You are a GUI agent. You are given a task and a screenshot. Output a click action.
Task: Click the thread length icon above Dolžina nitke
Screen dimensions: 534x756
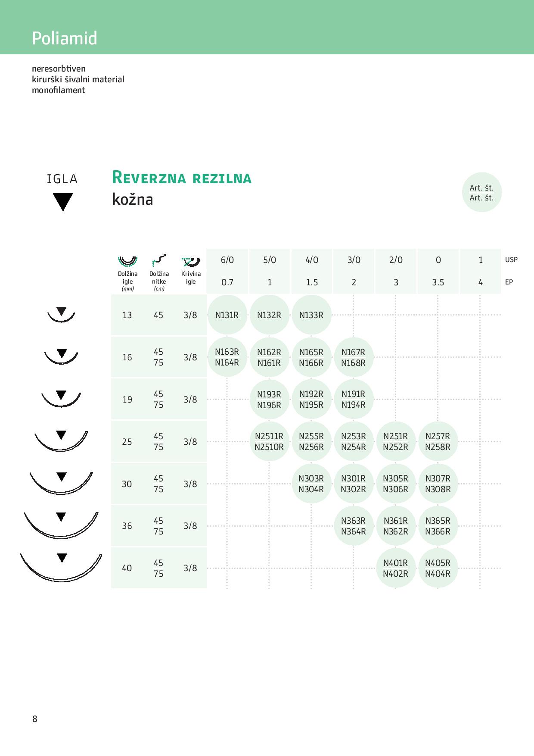tap(159, 260)
